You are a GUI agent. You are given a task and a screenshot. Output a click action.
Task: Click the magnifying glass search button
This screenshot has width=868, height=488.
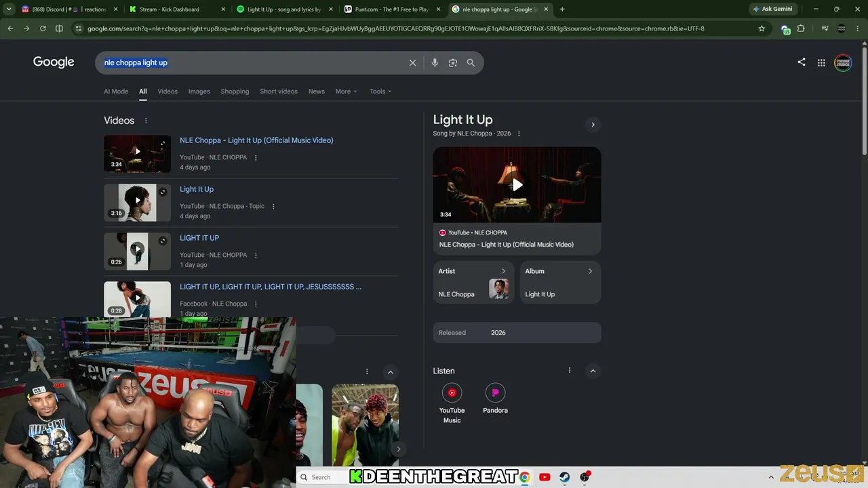pos(471,62)
